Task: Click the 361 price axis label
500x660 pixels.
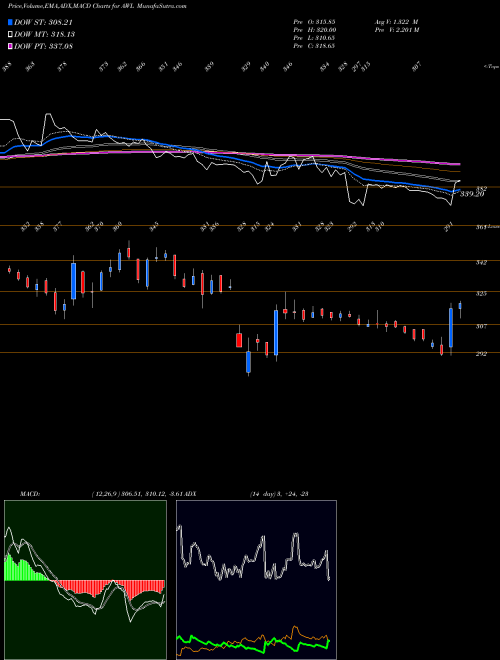Action: pos(481,227)
